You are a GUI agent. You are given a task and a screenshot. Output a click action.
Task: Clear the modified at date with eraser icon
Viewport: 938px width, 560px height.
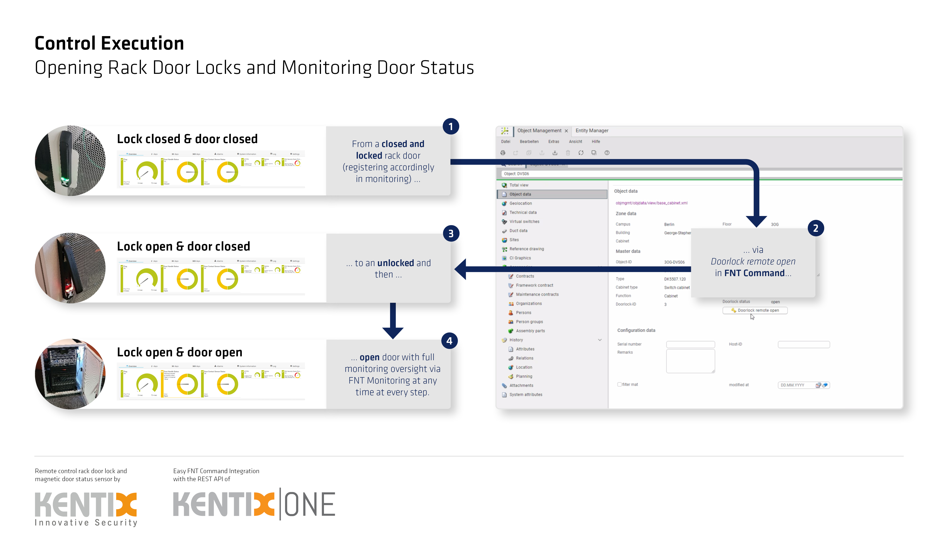click(825, 385)
